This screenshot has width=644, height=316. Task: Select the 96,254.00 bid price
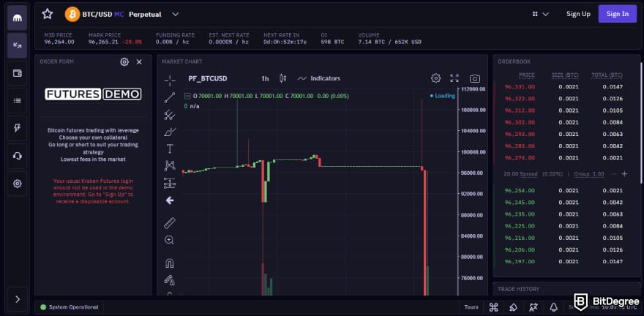tap(520, 190)
